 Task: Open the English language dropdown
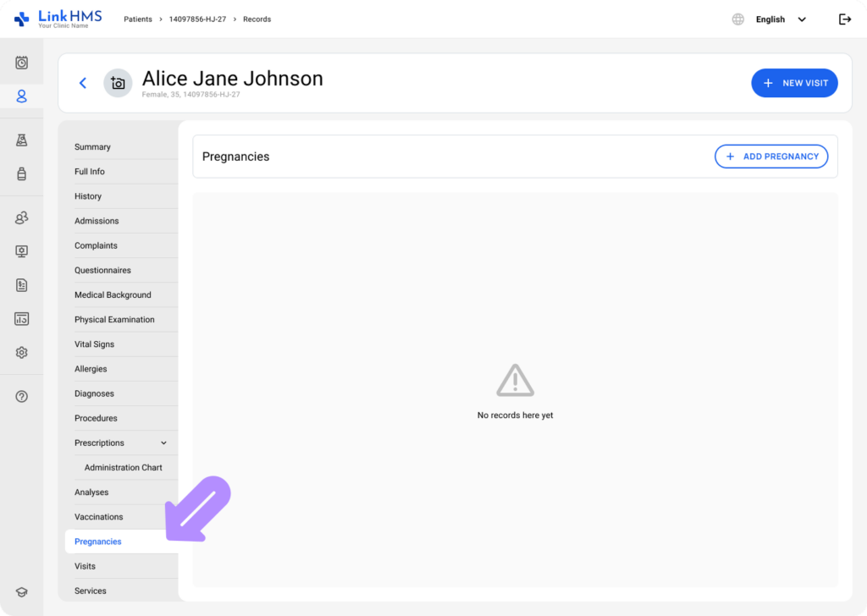click(x=779, y=19)
